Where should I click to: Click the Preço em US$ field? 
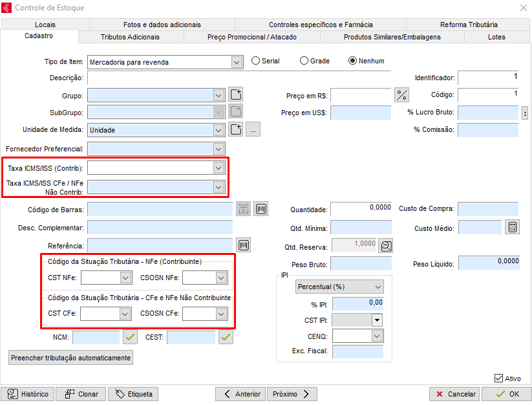coord(361,113)
